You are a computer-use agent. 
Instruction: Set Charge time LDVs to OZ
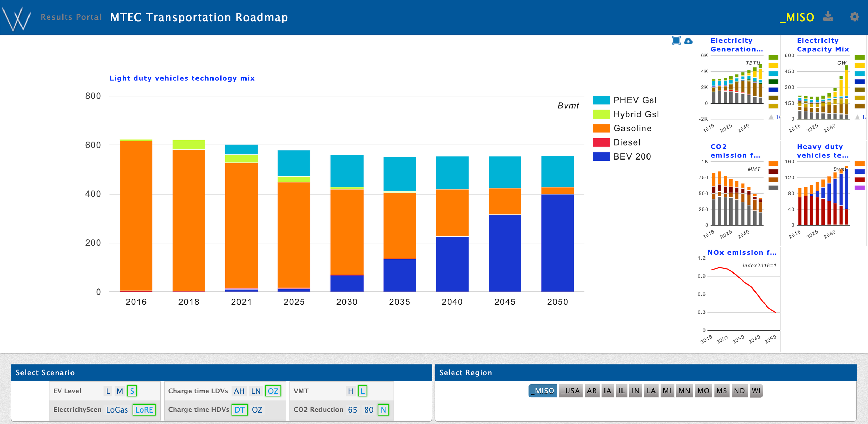(273, 391)
